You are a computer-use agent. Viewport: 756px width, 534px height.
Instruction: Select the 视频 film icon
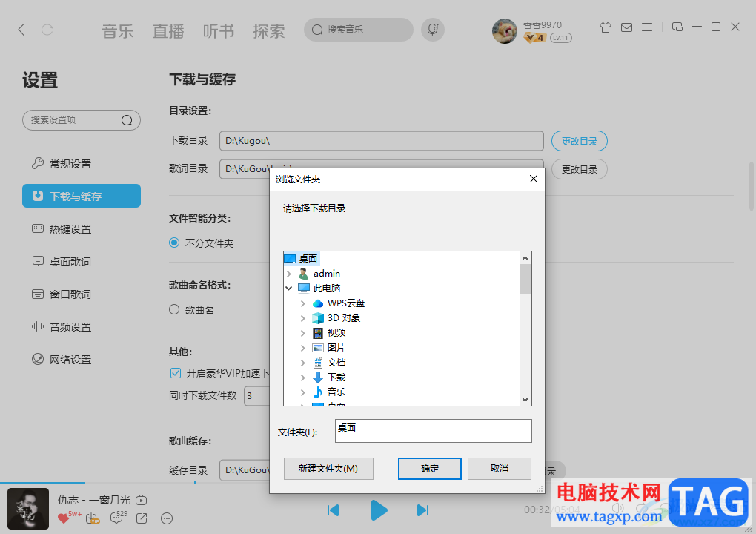pyautogui.click(x=318, y=333)
